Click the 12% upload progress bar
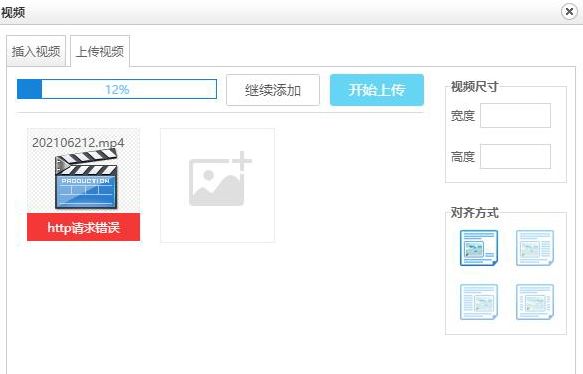The image size is (583, 374). tap(117, 89)
